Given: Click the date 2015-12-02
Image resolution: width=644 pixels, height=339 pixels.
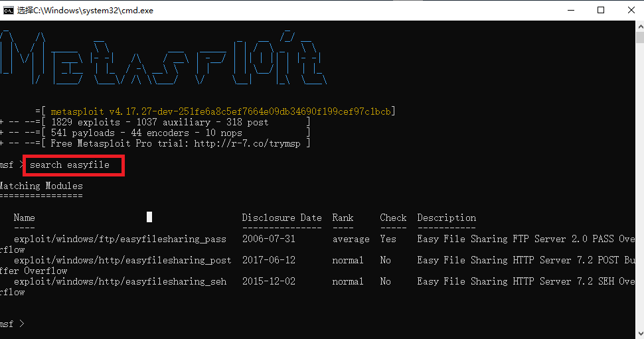Looking at the screenshot, I should click(269, 282).
